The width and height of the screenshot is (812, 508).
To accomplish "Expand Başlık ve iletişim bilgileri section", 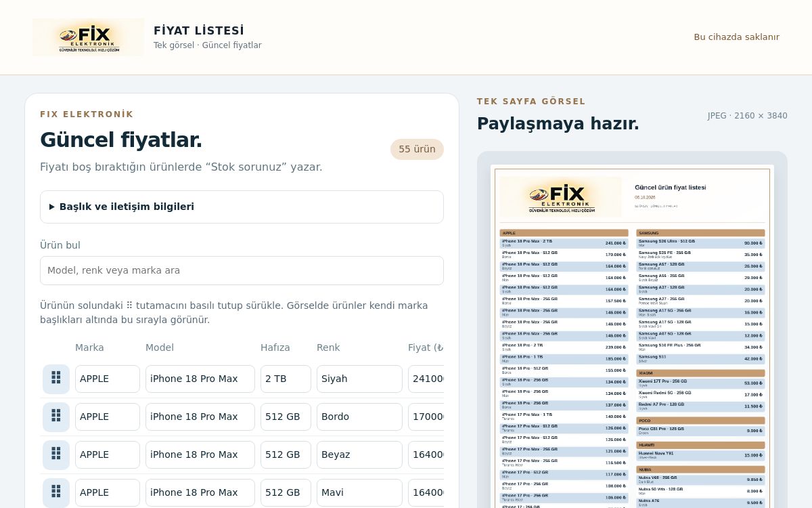I will click(242, 207).
